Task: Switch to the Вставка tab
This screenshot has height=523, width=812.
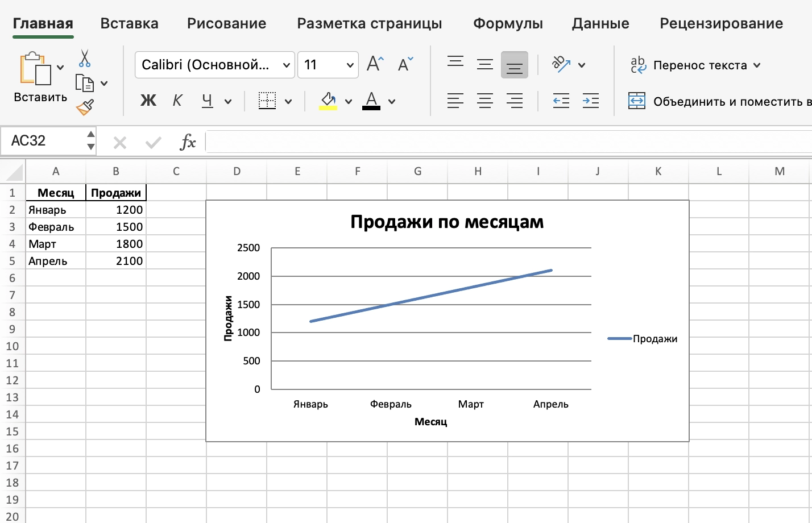Action: [129, 23]
